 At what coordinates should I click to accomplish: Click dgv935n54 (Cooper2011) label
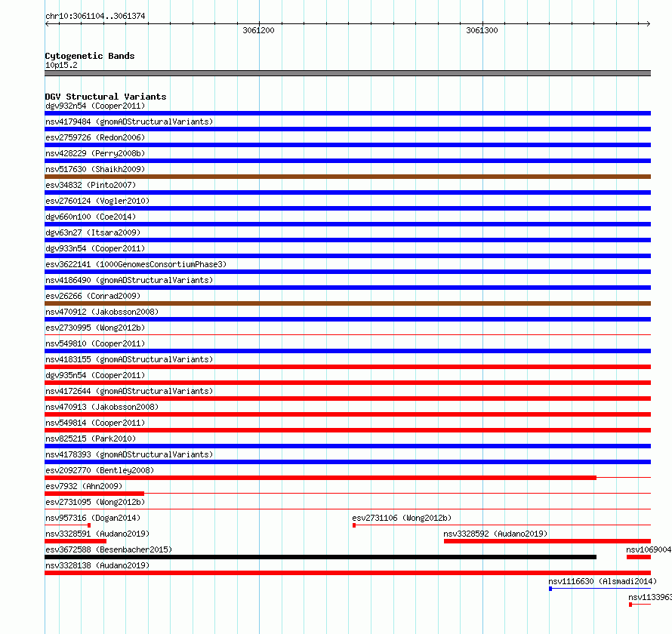coord(95,375)
